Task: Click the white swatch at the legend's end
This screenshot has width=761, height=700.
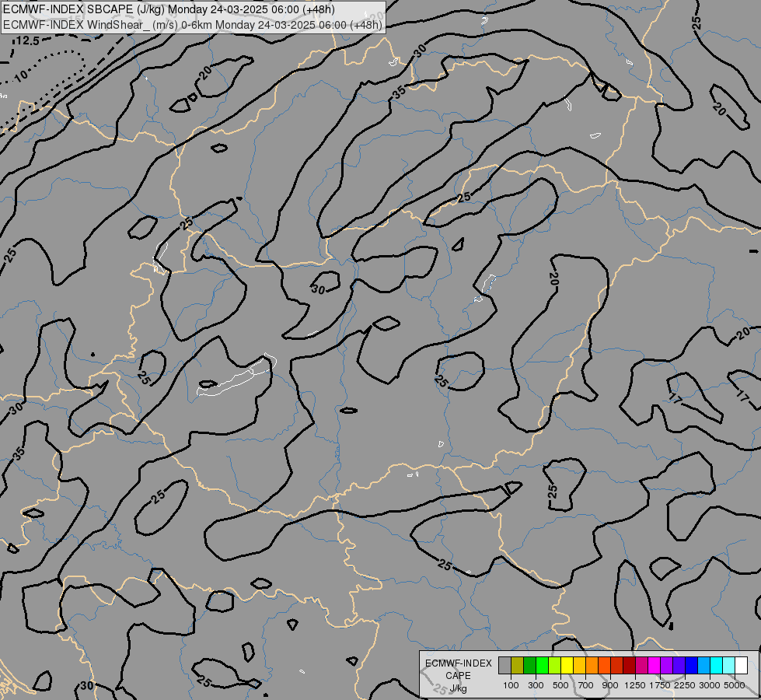Action: click(x=741, y=665)
